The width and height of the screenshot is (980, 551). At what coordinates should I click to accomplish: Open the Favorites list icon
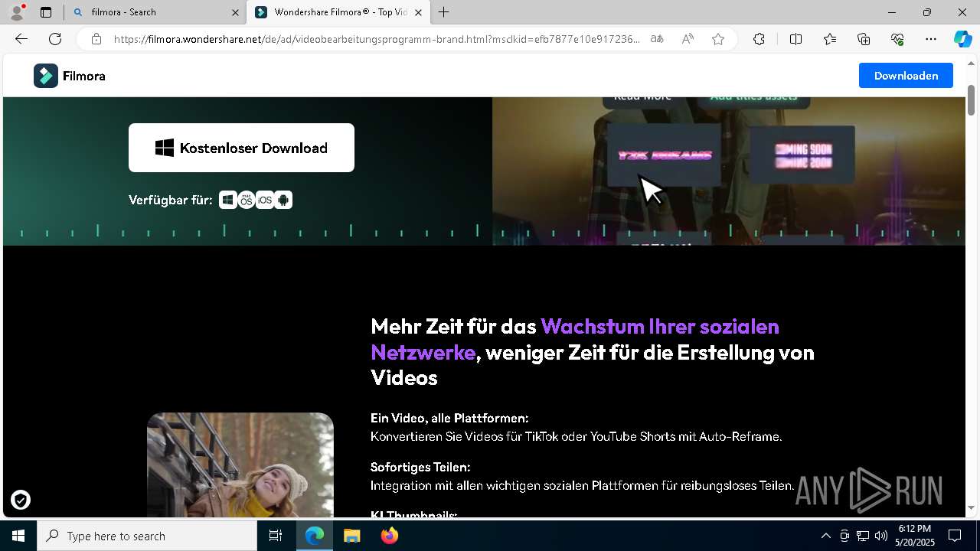click(x=830, y=39)
